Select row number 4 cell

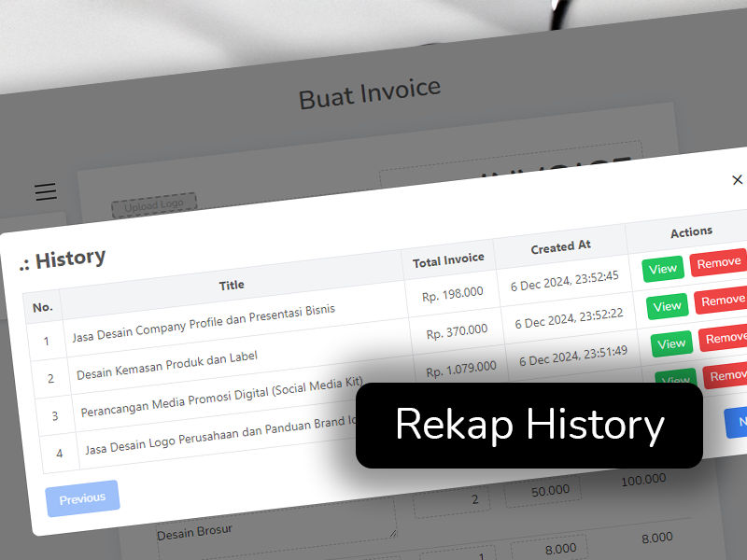coord(59,454)
